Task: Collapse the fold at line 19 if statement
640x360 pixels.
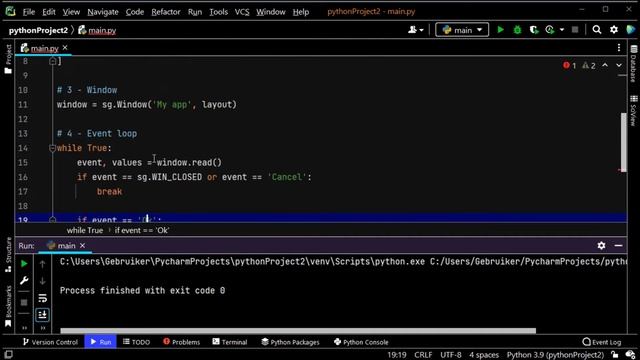Action: click(x=52, y=220)
